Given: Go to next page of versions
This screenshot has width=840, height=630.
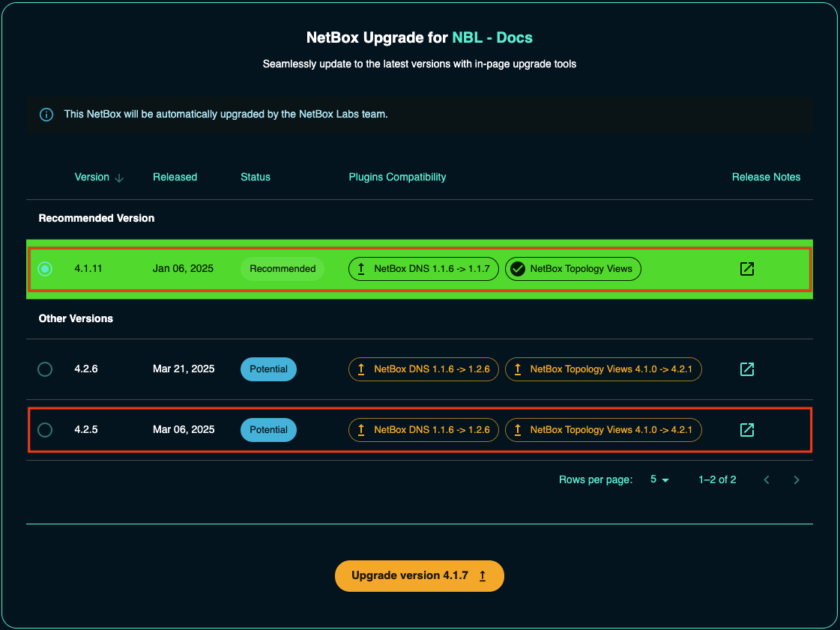Looking at the screenshot, I should [x=797, y=480].
